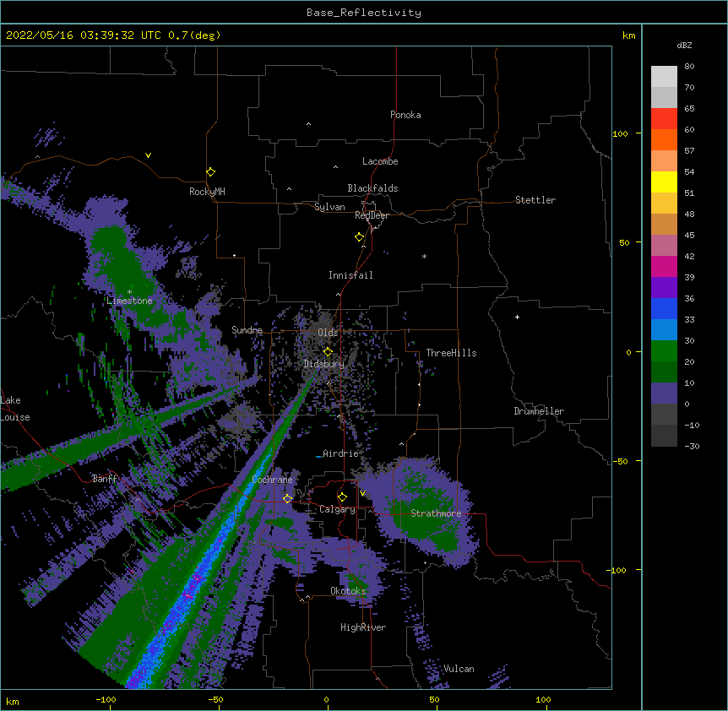Click the Calgary city label
This screenshot has height=711, width=728.
pyautogui.click(x=337, y=509)
